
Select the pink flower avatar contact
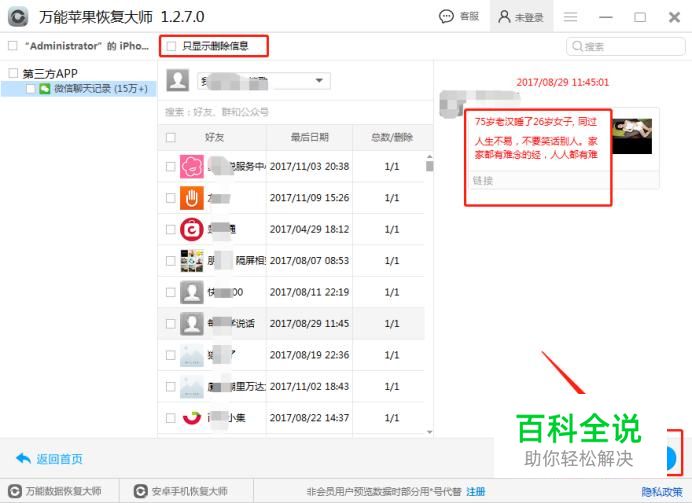(192, 166)
